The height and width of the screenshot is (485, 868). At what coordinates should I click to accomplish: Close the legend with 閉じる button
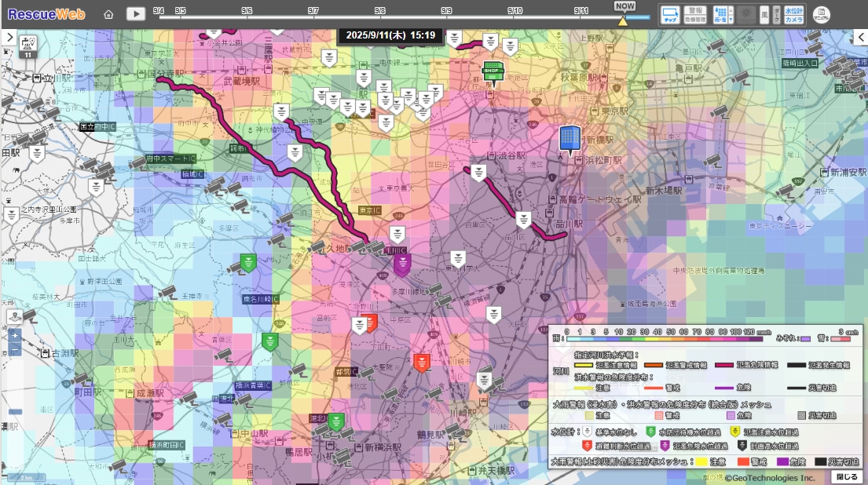846,476
